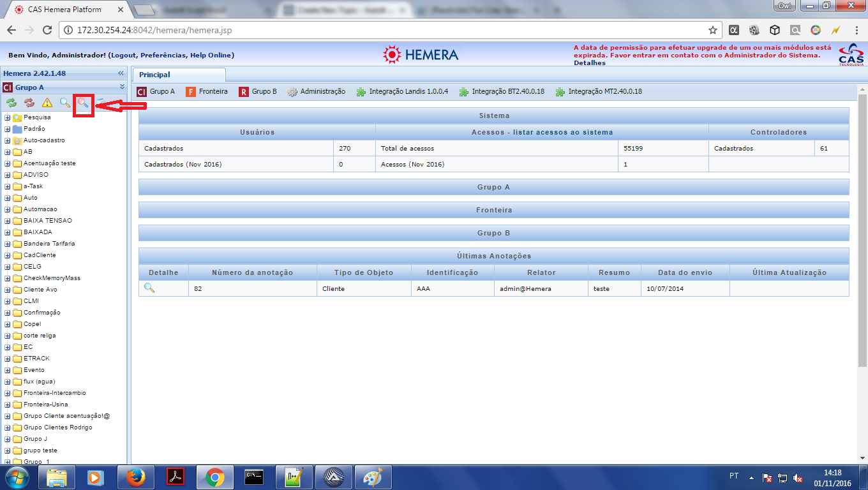Viewport: 868px width, 490px height.
Task: Click the red-brown refresh arrows icon
Action: 29,102
